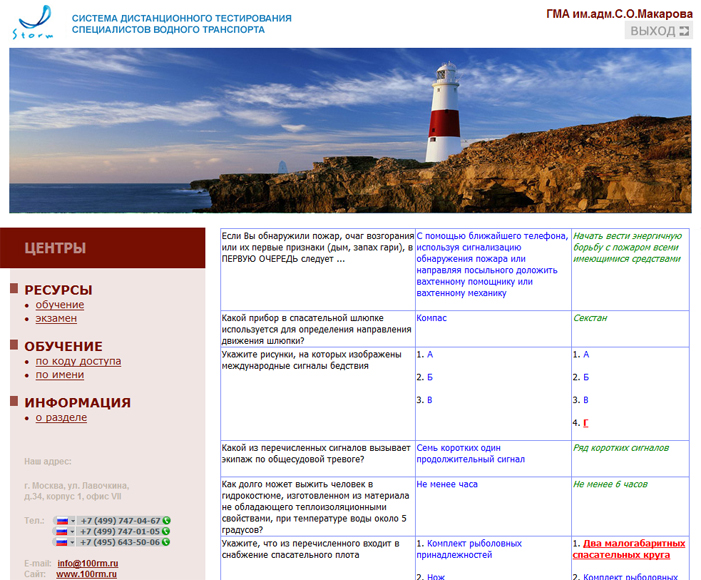The image size is (701, 580).
Task: Click call icon next to 643-50-06
Action: coord(166,542)
